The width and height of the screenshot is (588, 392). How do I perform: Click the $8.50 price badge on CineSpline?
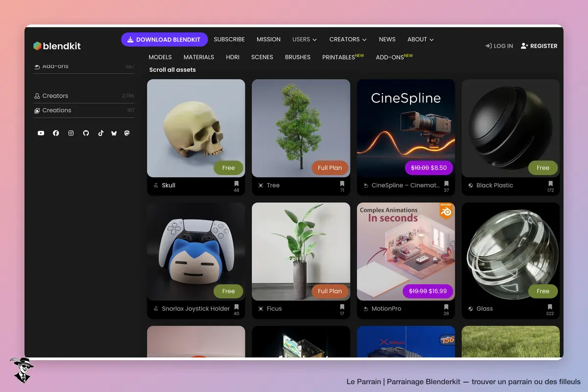pyautogui.click(x=429, y=168)
